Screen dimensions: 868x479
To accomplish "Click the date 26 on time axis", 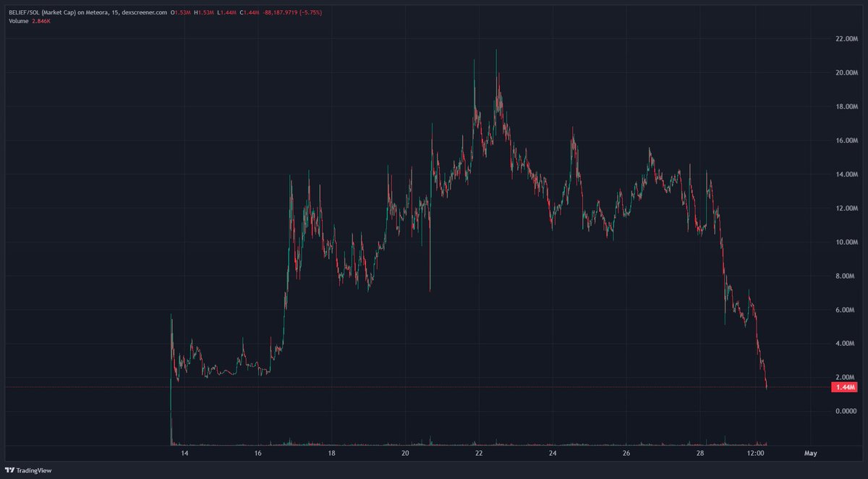I will (626, 454).
